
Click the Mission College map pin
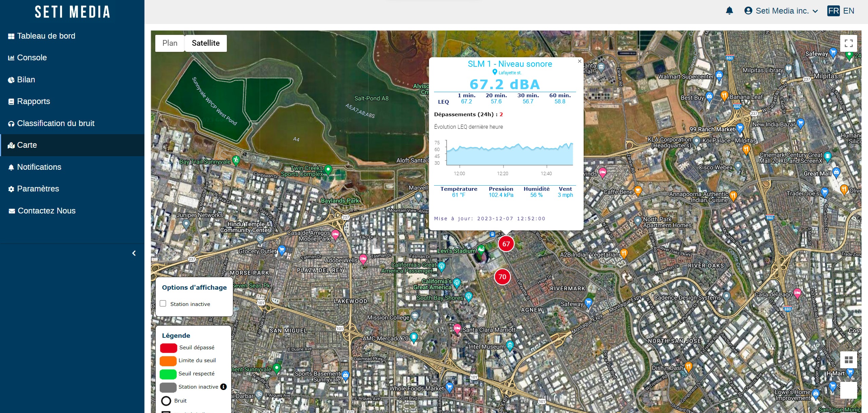click(x=415, y=316)
